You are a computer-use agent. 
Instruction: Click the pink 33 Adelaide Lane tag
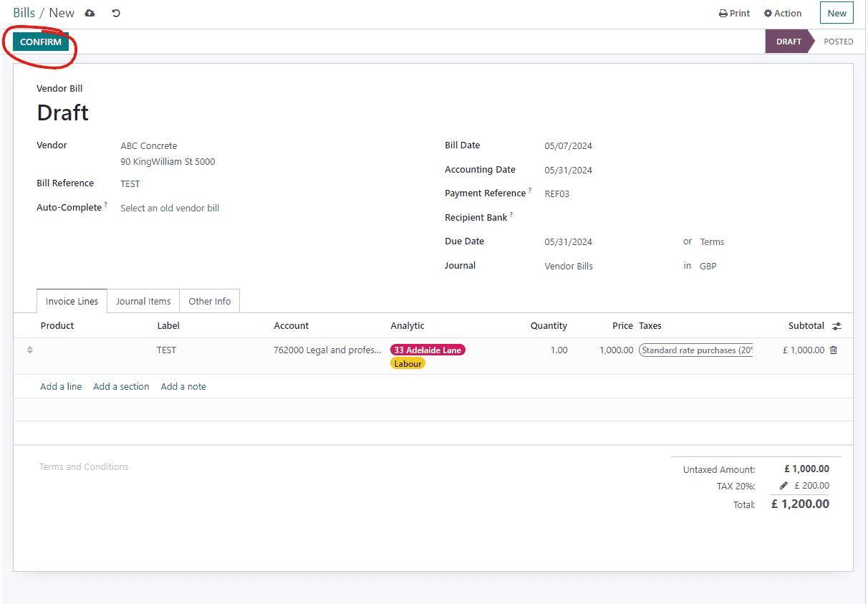coord(428,350)
